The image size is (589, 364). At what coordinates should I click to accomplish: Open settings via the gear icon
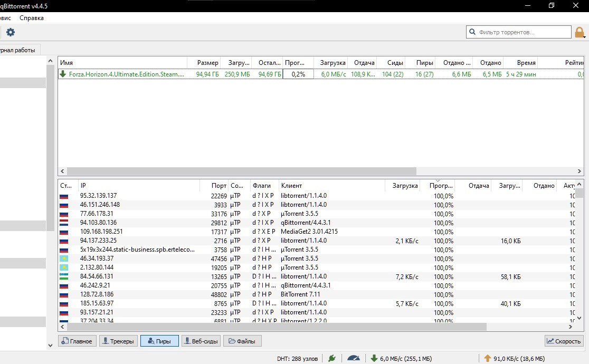pyautogui.click(x=11, y=33)
